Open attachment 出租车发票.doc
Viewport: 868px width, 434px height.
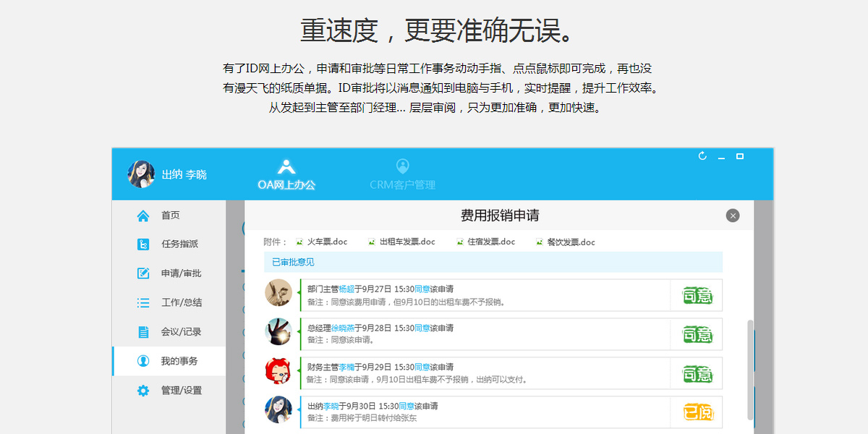(407, 242)
